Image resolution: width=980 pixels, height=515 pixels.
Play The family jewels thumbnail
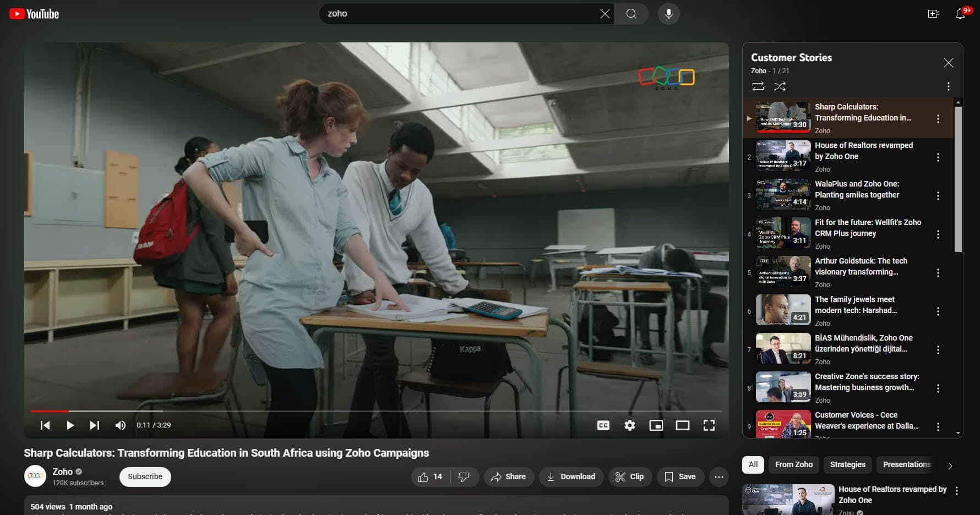pos(783,310)
